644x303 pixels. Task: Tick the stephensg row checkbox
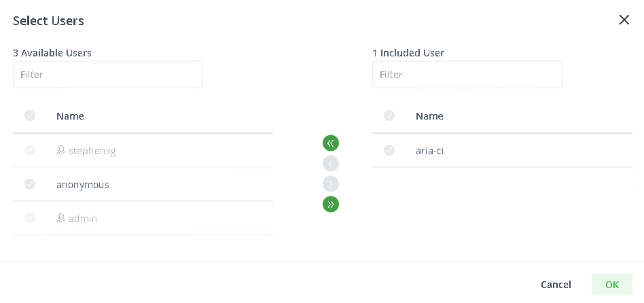(x=30, y=150)
